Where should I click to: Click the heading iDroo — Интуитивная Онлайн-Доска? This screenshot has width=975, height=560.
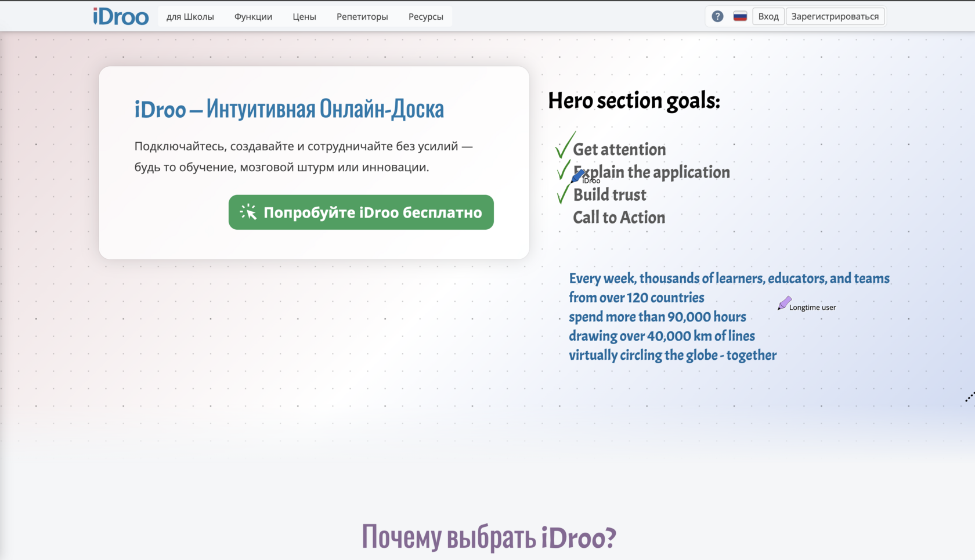[x=289, y=109]
